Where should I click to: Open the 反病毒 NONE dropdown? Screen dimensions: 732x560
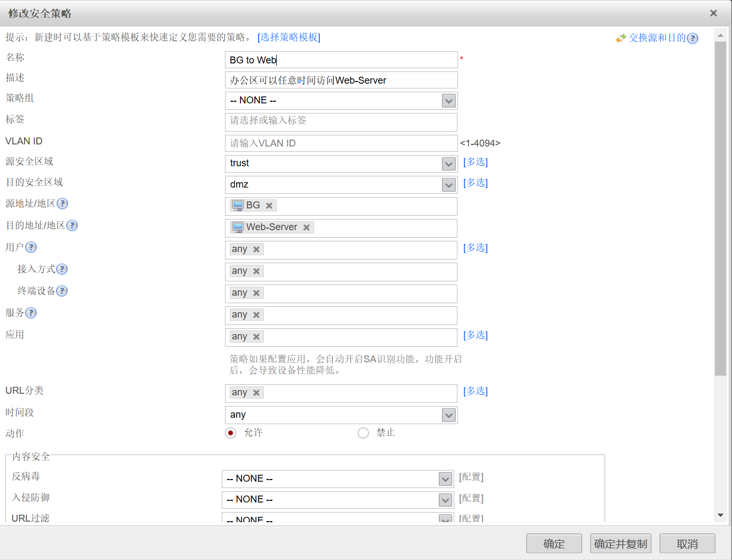(446, 479)
